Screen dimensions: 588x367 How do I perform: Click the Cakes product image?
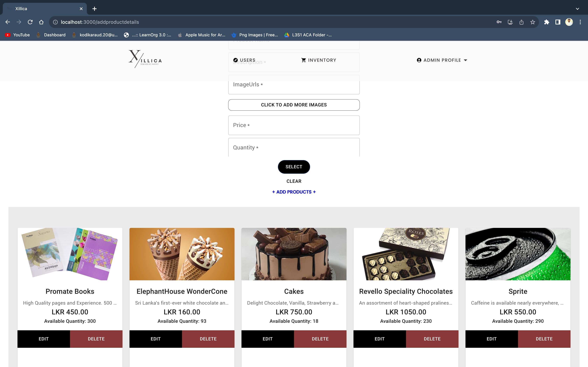[294, 254]
